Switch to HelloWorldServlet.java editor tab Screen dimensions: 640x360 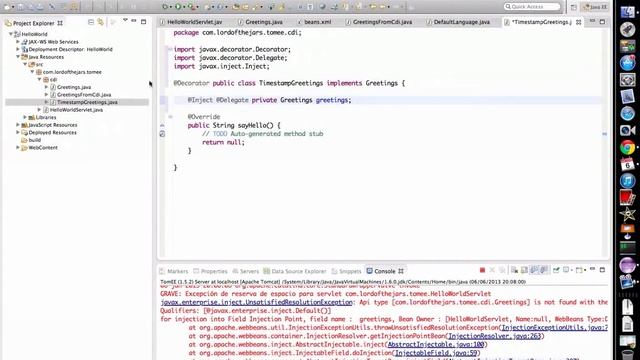tap(194, 22)
